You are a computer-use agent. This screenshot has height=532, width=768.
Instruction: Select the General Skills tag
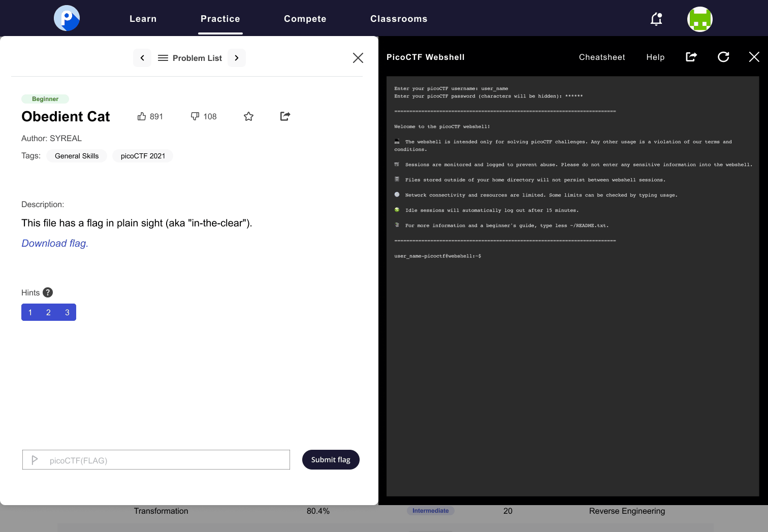tap(77, 156)
